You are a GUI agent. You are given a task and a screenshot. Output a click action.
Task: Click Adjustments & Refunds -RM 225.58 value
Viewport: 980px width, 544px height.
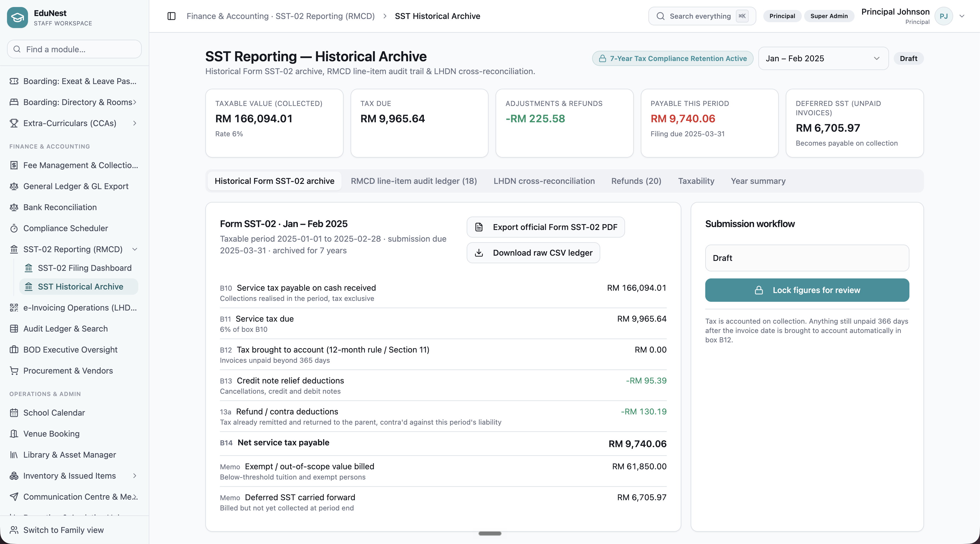coord(535,119)
